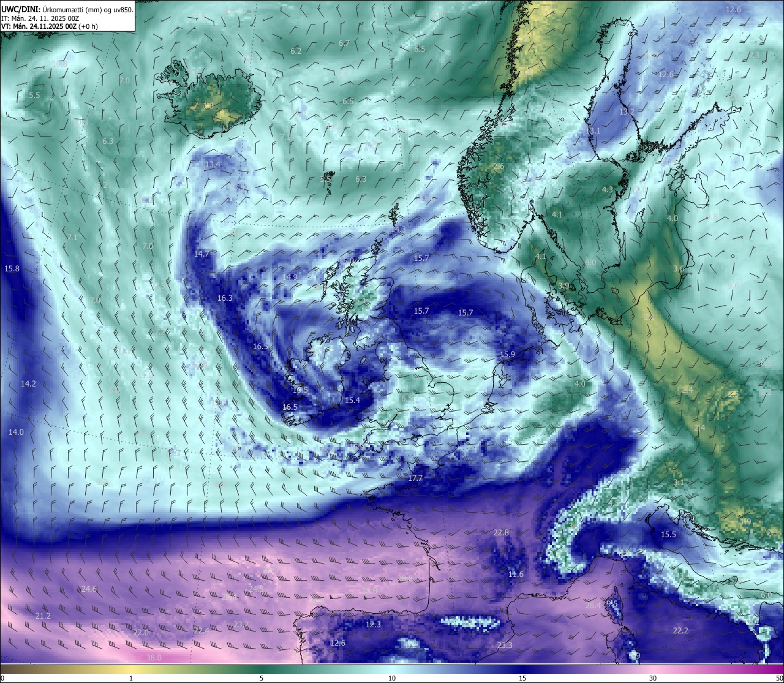Click the 'VT: Mán. 24.11.2025 00Z (+0 h)' line

coord(50,26)
